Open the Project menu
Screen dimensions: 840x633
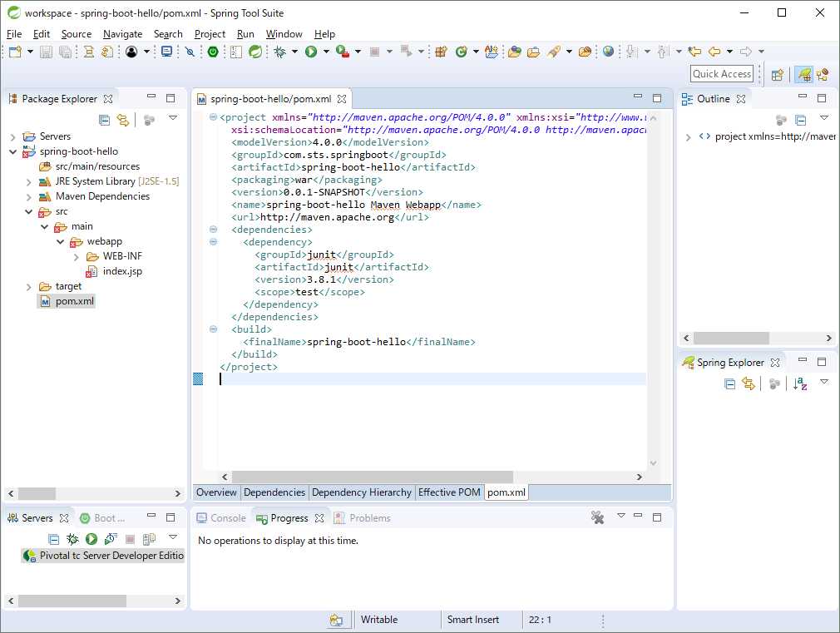point(210,34)
